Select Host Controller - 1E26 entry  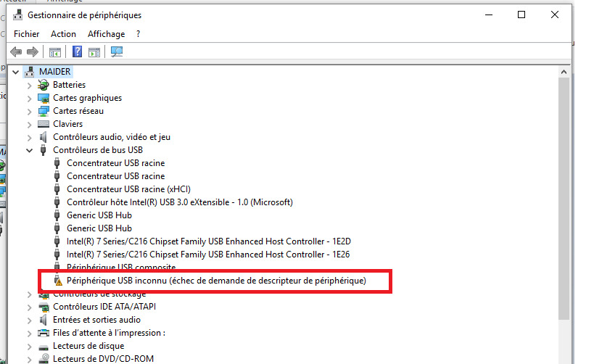208,255
